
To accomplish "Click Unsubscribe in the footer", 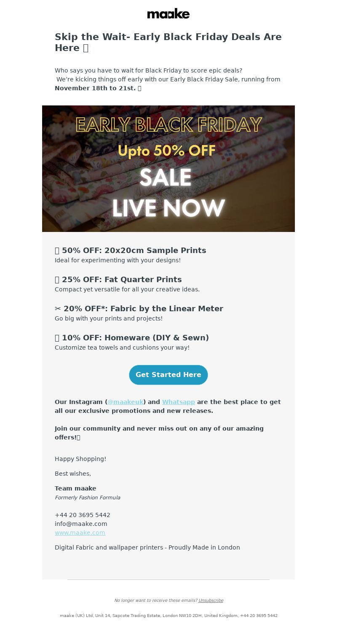I will point(211,601).
